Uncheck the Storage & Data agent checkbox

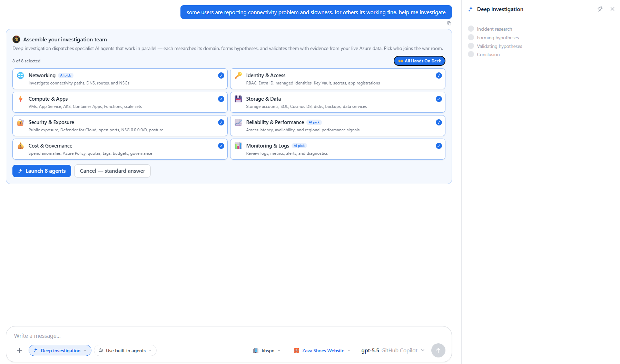click(x=439, y=99)
